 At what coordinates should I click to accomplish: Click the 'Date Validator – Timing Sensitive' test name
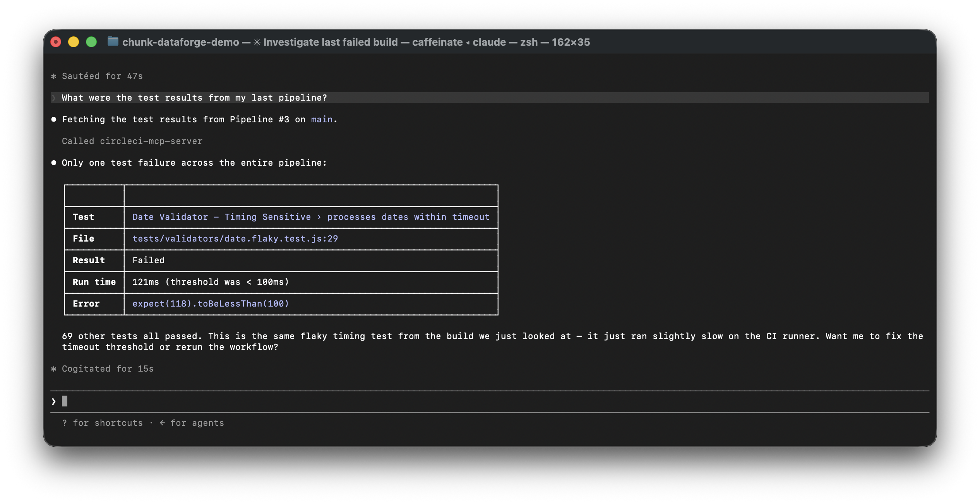[x=311, y=217]
